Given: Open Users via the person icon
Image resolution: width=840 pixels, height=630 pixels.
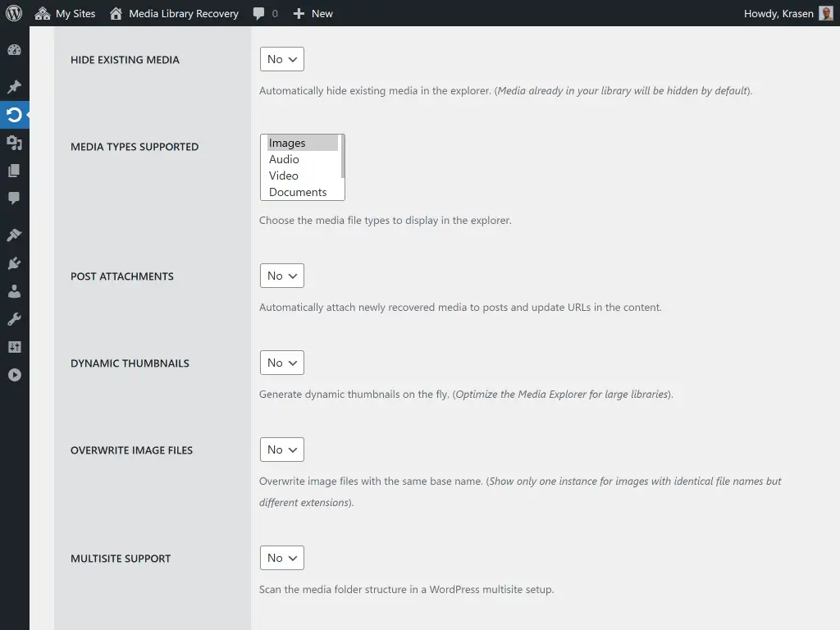Looking at the screenshot, I should (14, 290).
